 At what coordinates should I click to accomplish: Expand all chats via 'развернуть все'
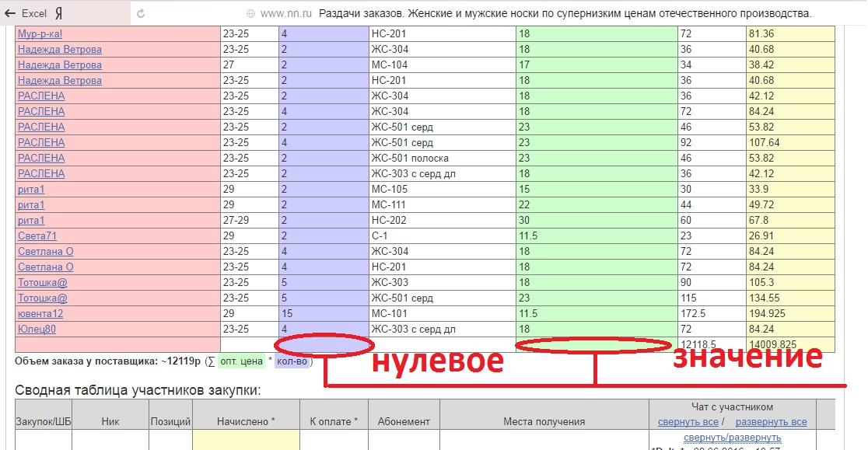pos(771,422)
